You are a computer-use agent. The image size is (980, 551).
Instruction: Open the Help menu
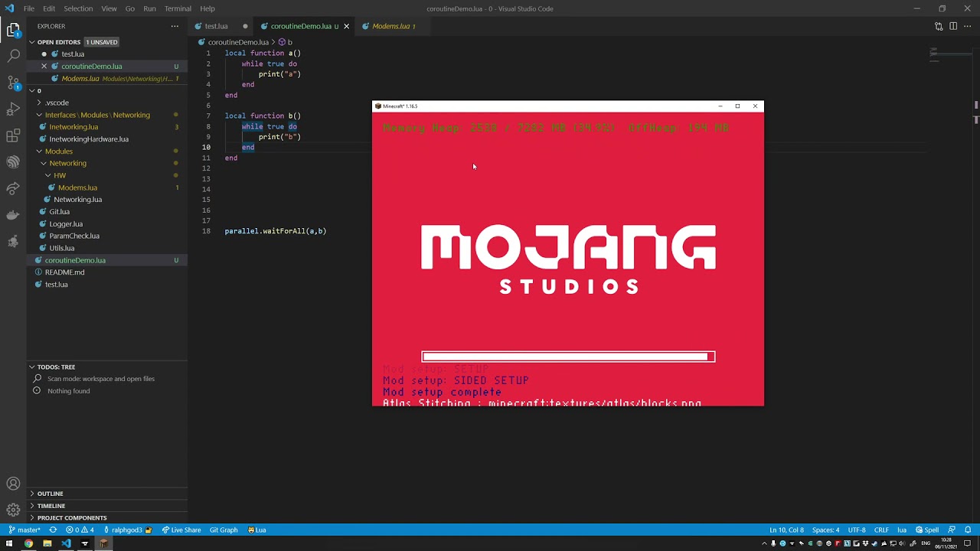pos(207,8)
